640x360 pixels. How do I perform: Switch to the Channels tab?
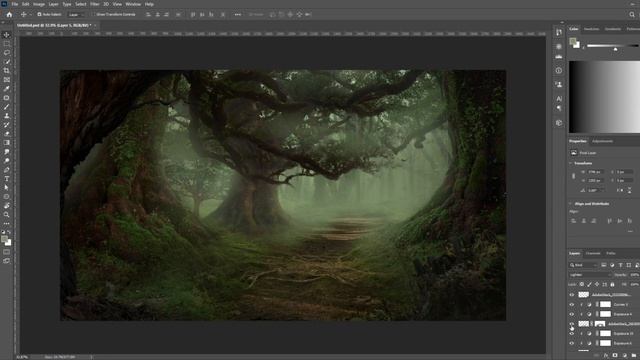point(593,253)
